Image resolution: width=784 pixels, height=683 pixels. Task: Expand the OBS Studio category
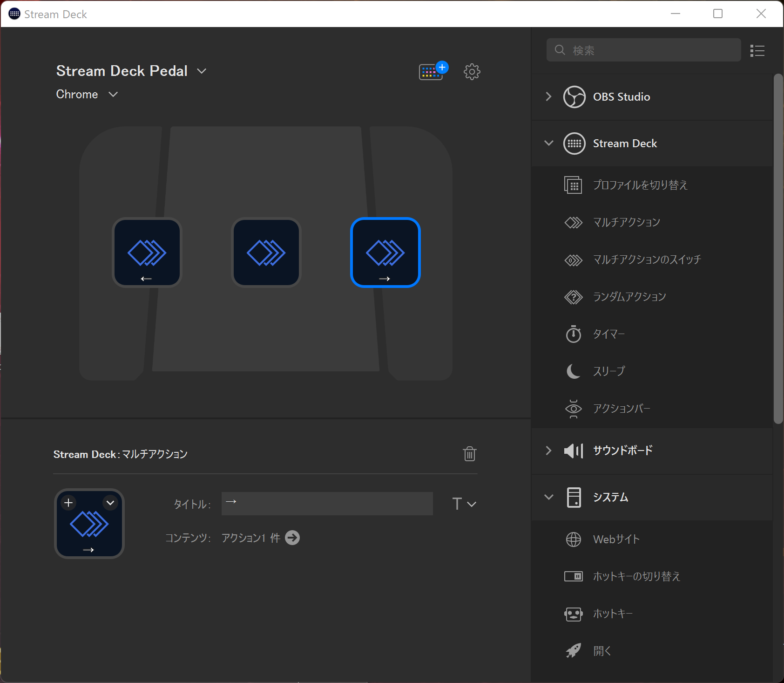coord(548,96)
